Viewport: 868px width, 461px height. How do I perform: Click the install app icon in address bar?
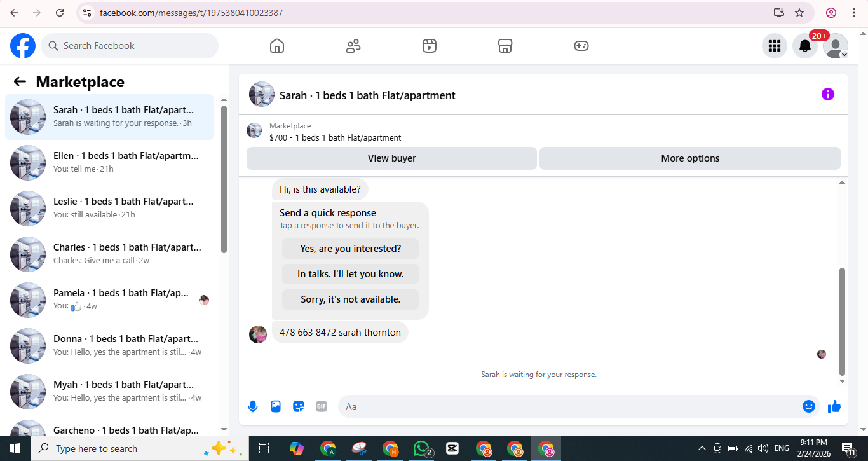click(x=779, y=13)
